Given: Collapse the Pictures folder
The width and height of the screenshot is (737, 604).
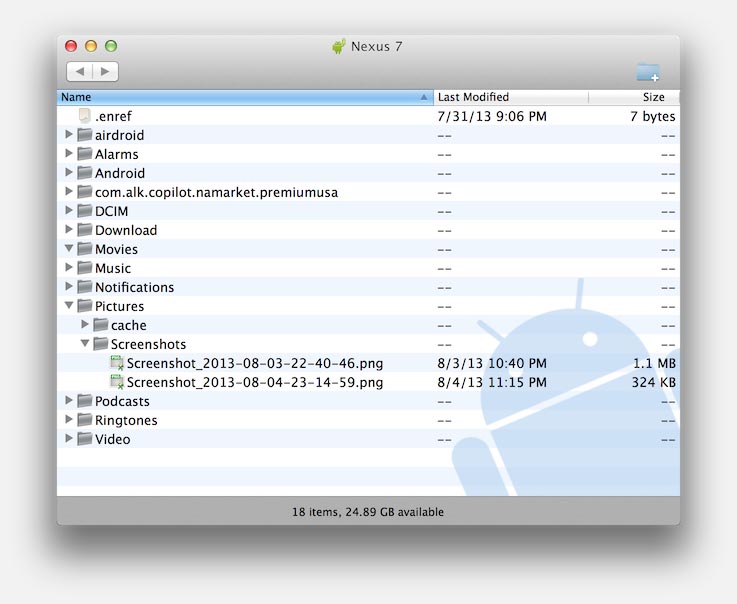Looking at the screenshot, I should tap(69, 306).
